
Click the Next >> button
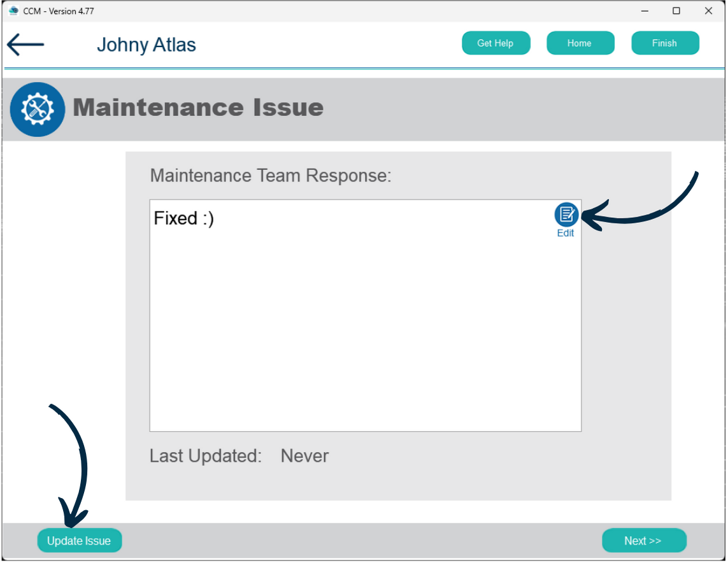click(644, 541)
